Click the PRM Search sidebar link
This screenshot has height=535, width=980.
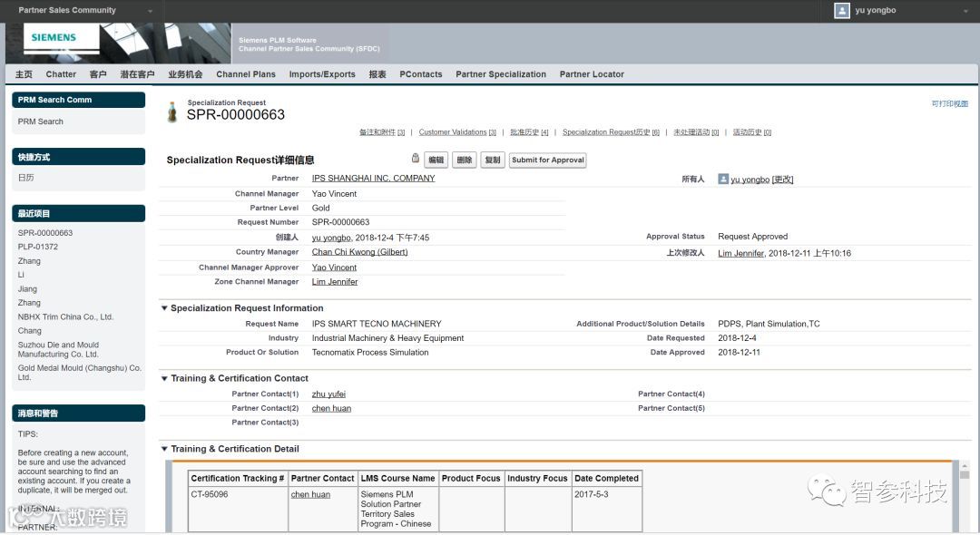pyautogui.click(x=40, y=122)
